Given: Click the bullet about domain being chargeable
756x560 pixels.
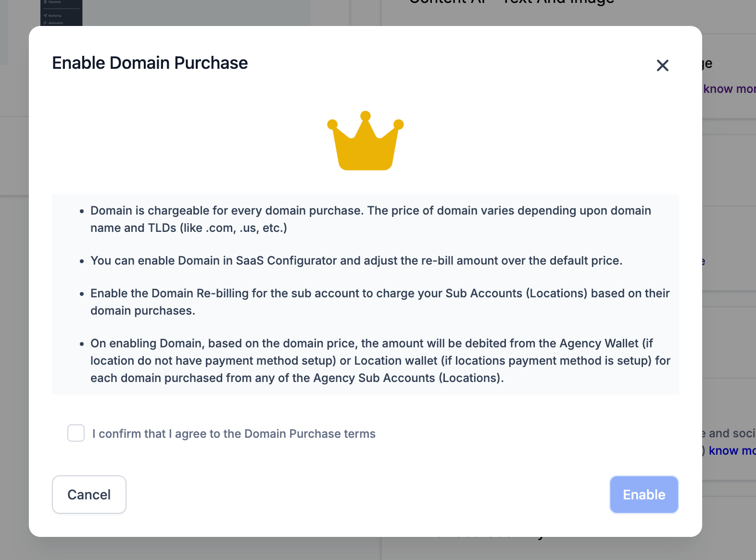Looking at the screenshot, I should 371,219.
